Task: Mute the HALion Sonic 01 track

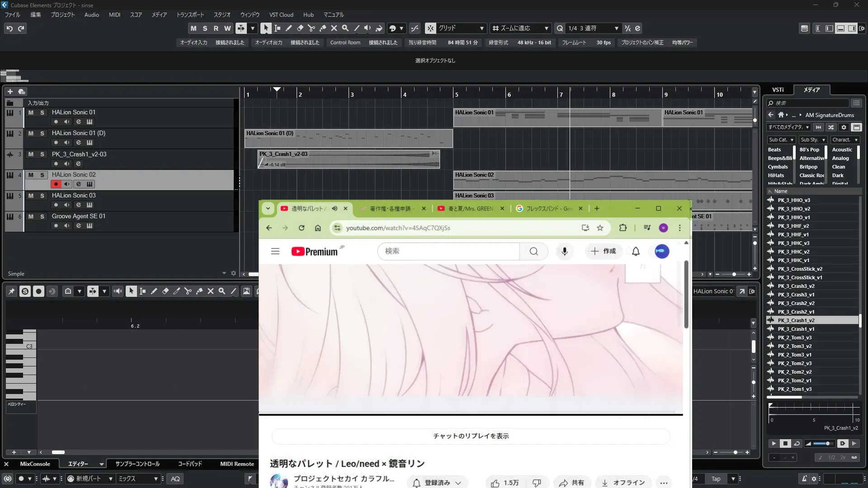Action: coord(31,113)
